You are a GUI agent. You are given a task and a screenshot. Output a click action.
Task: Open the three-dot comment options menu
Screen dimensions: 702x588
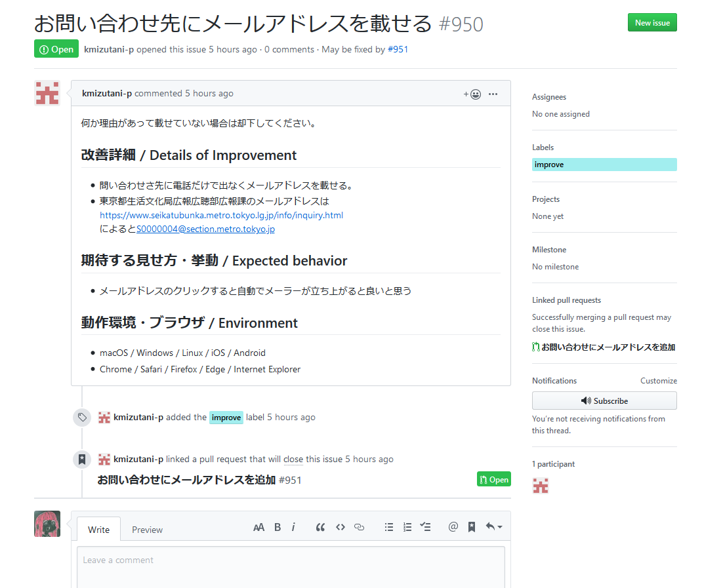tap(493, 94)
